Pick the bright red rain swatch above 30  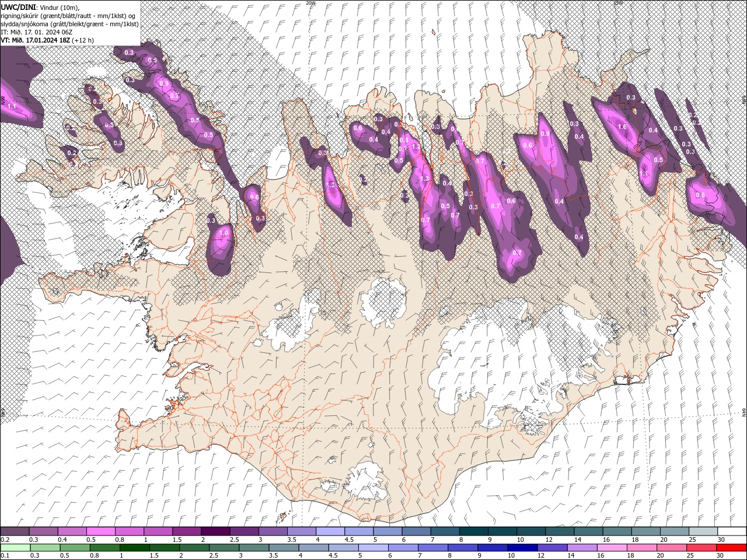tap(732, 548)
